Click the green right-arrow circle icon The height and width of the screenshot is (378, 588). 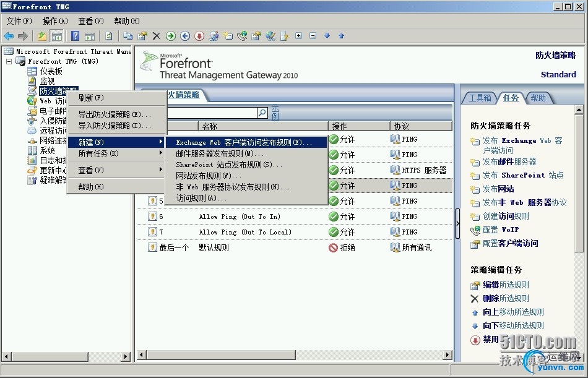171,36
